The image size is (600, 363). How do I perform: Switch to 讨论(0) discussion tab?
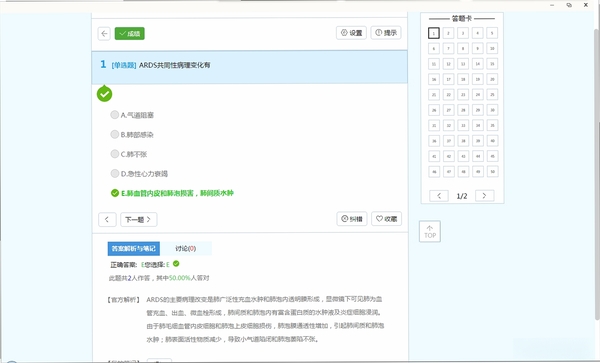[x=186, y=249]
